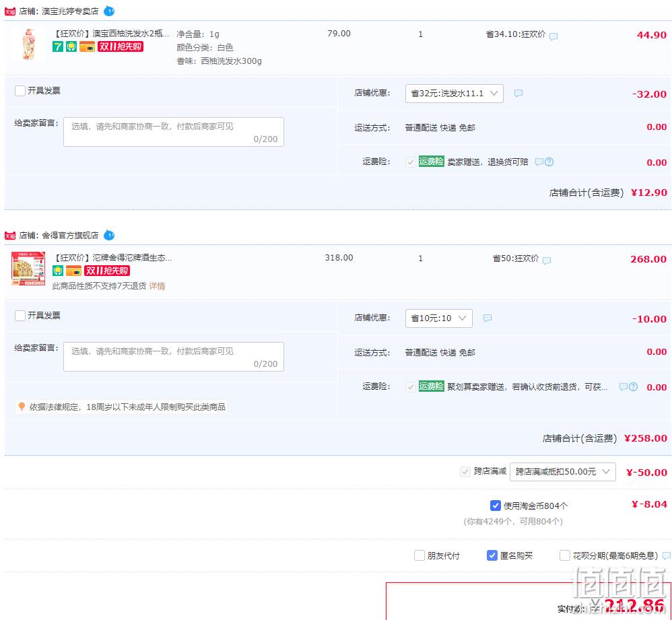
Task: Click credit card icon under liquor title
Action: click(x=73, y=271)
